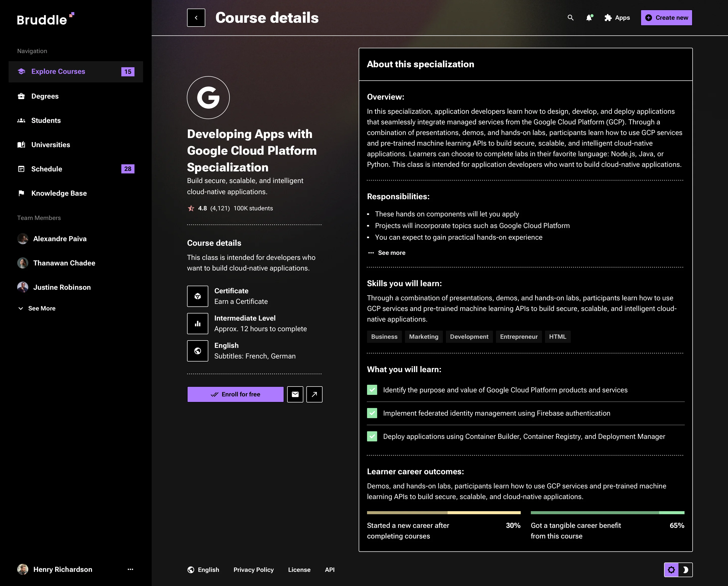Screen dimensions: 728x586
Task: Open the Apps panel icon in top bar
Action: (x=608, y=17)
